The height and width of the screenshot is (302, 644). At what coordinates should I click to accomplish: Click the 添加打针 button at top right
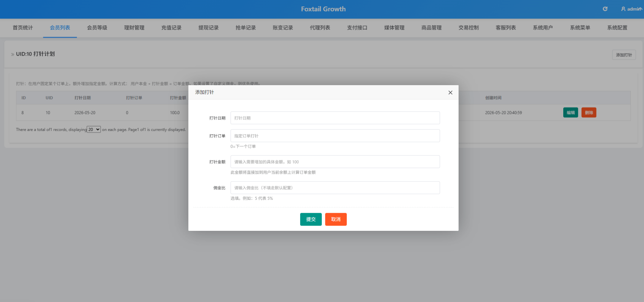click(x=624, y=55)
